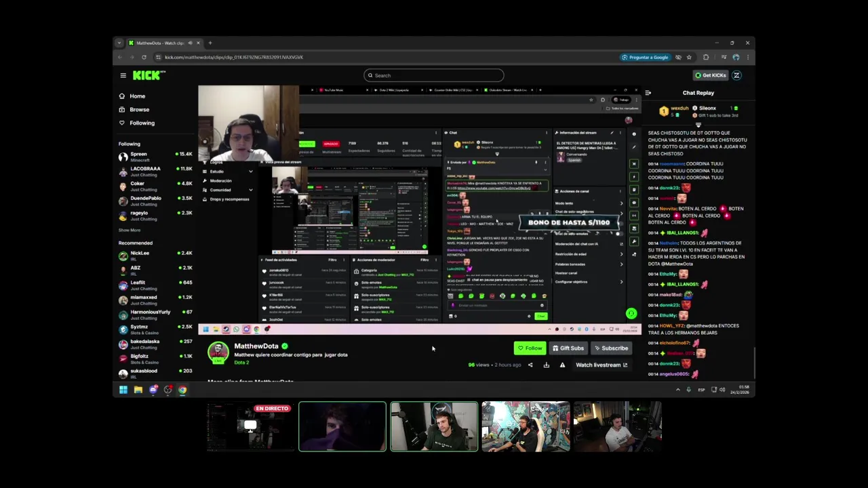Open the sukasblood recommended channel
868x488 pixels.
155,373
